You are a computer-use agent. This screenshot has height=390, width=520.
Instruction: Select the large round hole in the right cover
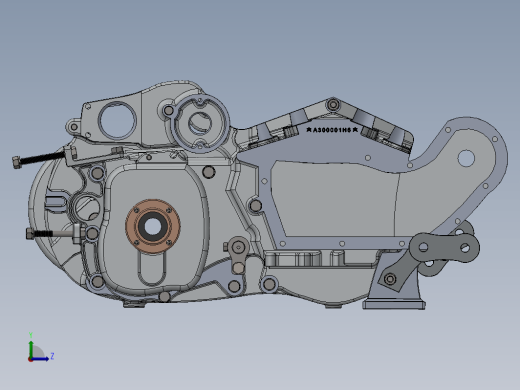pos(466,158)
